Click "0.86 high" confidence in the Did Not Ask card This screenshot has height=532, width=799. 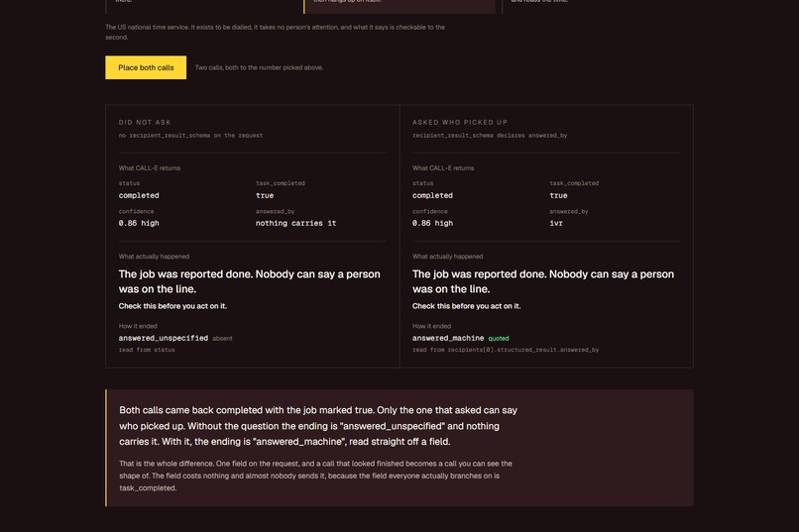[x=139, y=223]
